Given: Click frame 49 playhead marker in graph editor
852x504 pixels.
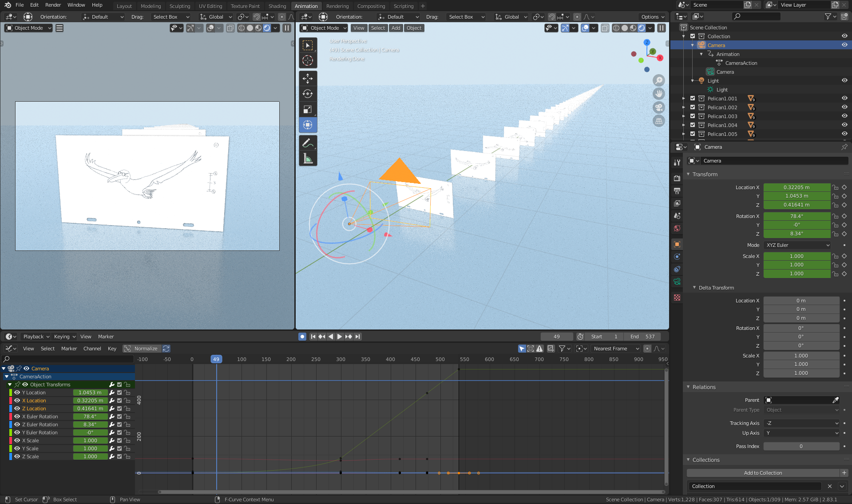Looking at the screenshot, I should click(x=216, y=359).
